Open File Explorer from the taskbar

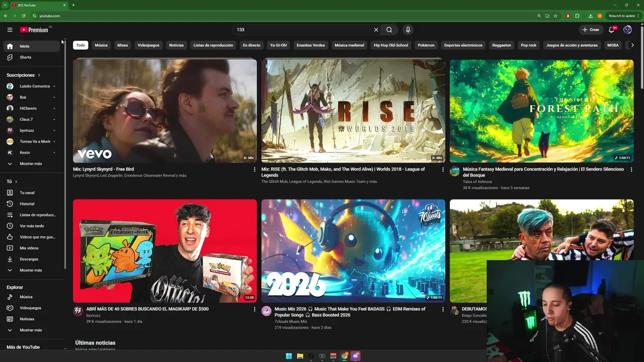tap(300, 356)
